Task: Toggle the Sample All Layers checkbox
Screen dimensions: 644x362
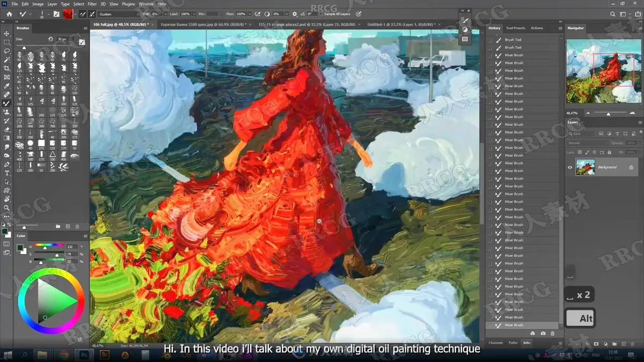Action: pyautogui.click(x=321, y=14)
